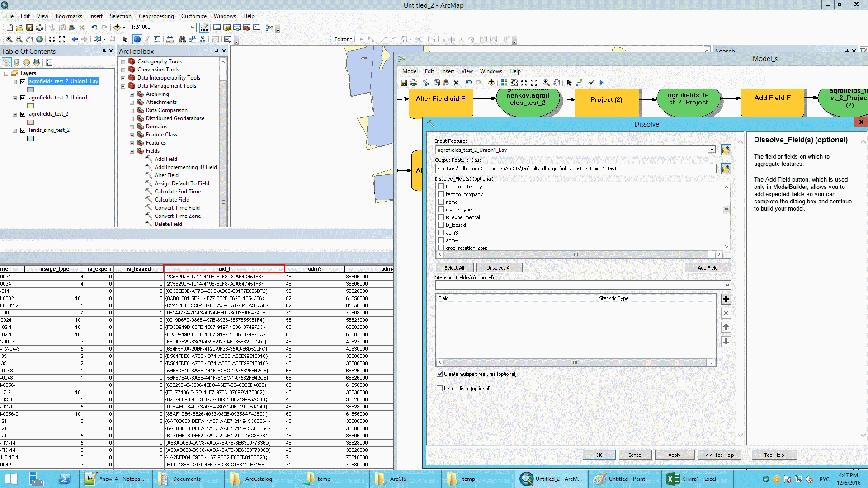This screenshot has height=488, width=868.
Task: Click the Find binoculars icon
Action: pyautogui.click(x=182, y=39)
